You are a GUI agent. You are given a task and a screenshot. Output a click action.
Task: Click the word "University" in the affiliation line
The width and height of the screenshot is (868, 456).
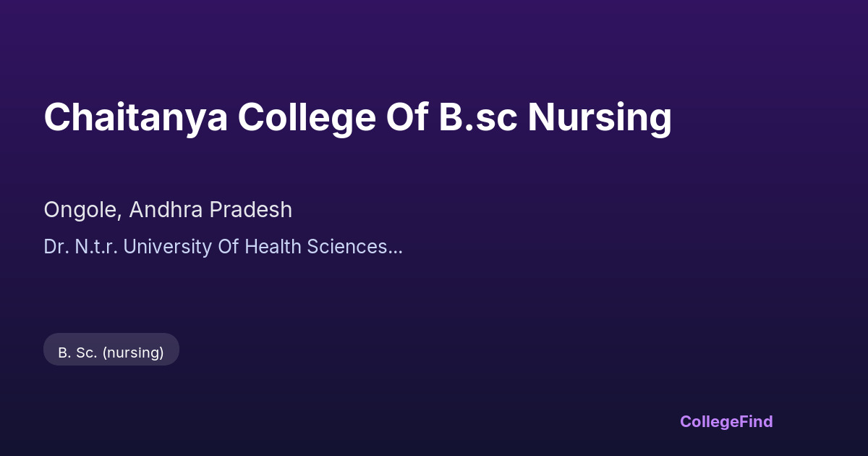pyautogui.click(x=166, y=247)
